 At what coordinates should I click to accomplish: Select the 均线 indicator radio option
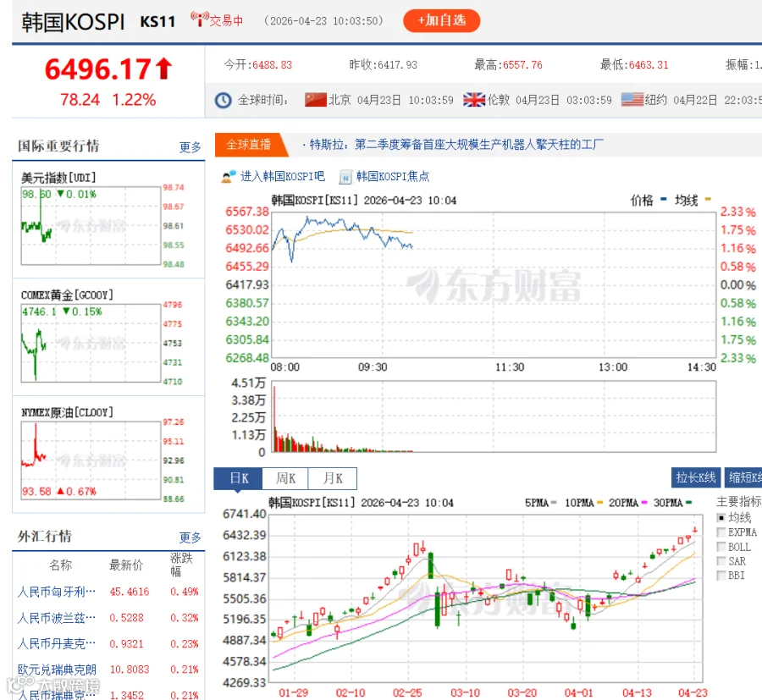pos(721,518)
